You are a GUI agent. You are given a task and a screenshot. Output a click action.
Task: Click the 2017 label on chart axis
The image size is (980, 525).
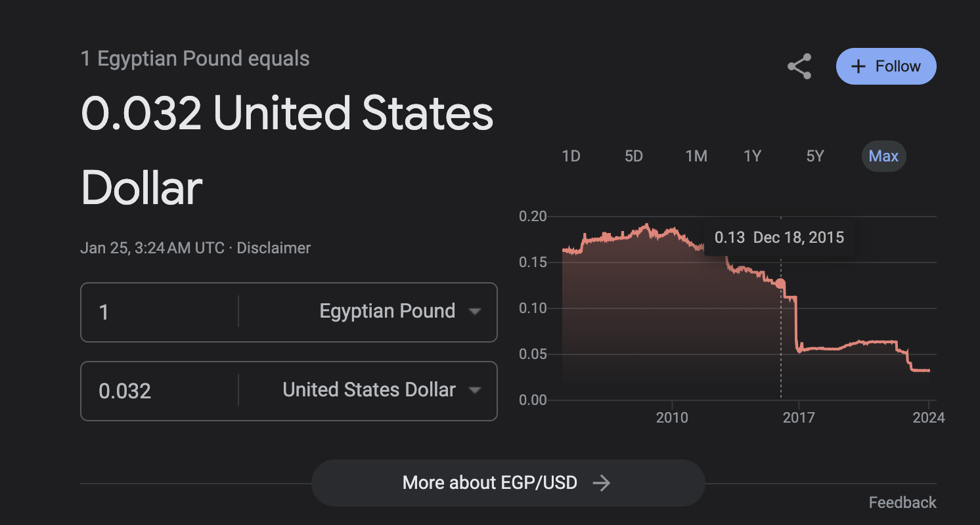799,418
